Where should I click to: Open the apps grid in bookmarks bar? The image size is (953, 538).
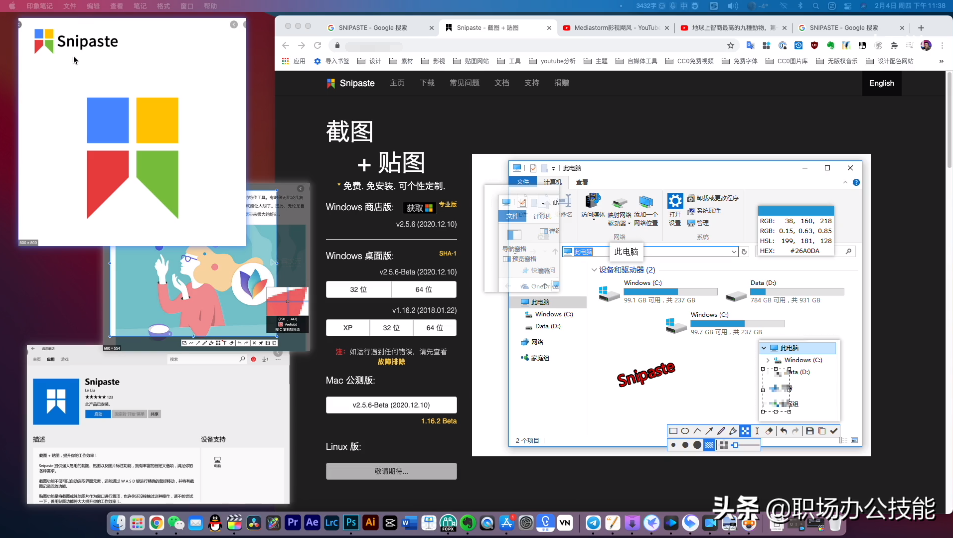click(x=295, y=61)
